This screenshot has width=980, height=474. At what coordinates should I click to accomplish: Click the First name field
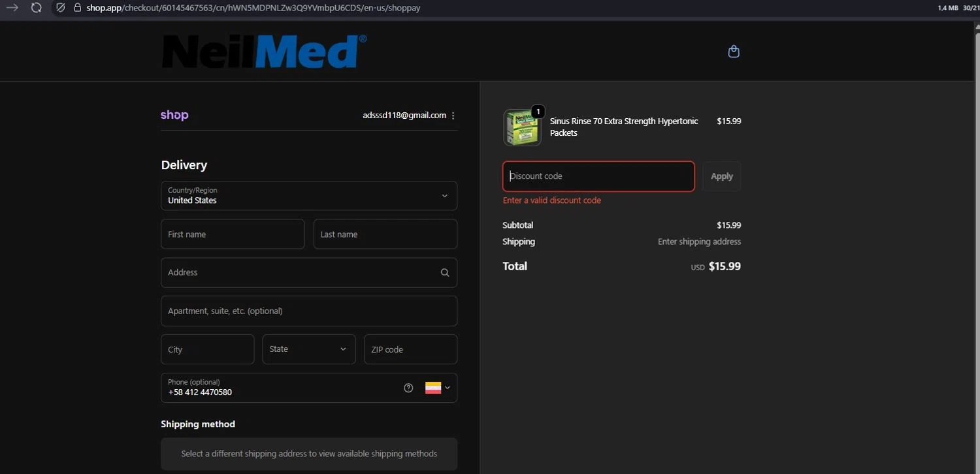(x=233, y=234)
